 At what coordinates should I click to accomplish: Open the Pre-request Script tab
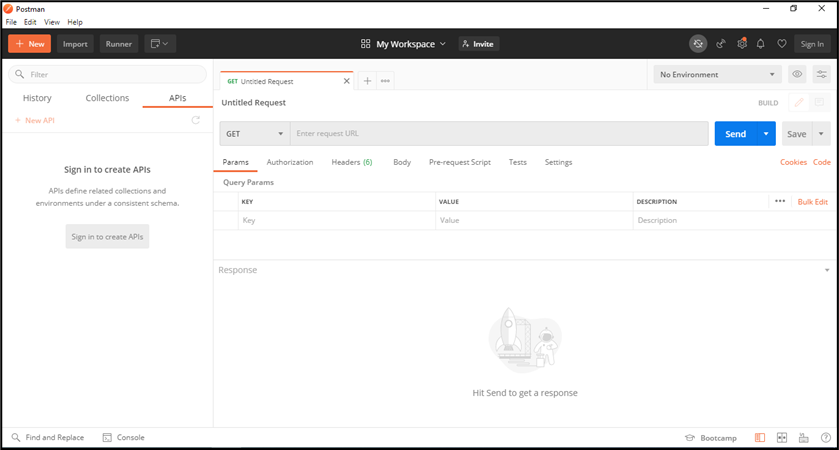(x=460, y=162)
